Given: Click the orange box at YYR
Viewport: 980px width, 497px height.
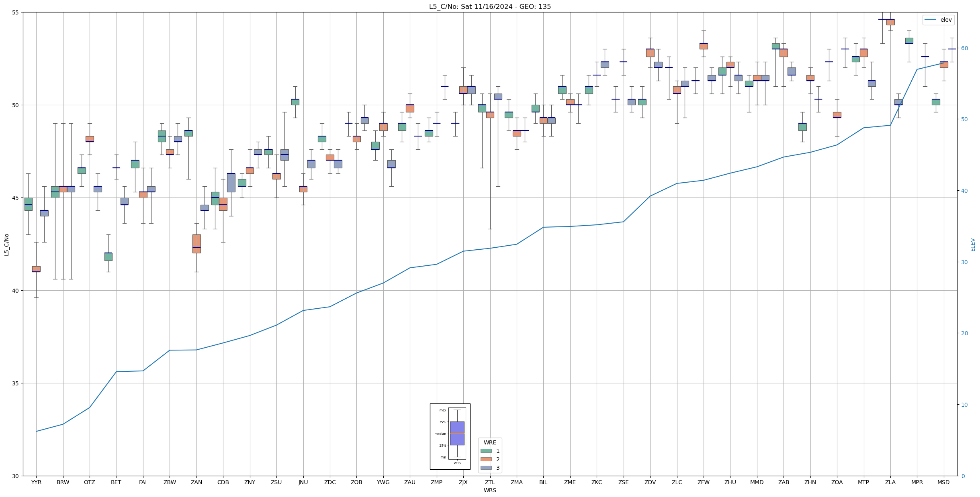Looking at the screenshot, I should (36, 269).
